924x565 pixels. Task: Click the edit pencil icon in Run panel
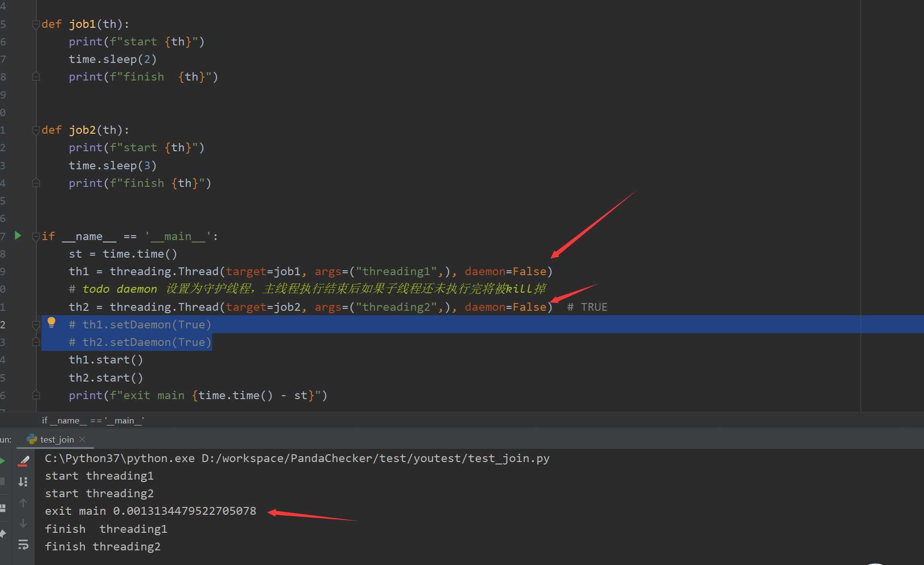click(23, 461)
